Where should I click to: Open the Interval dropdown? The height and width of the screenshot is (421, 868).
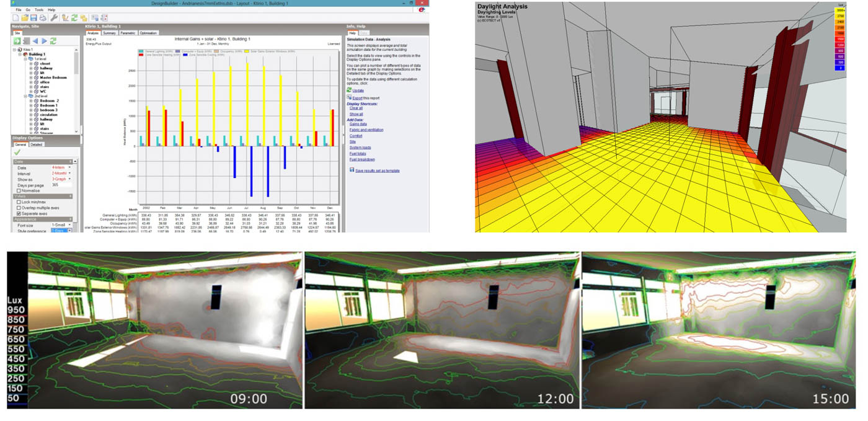[x=69, y=173]
